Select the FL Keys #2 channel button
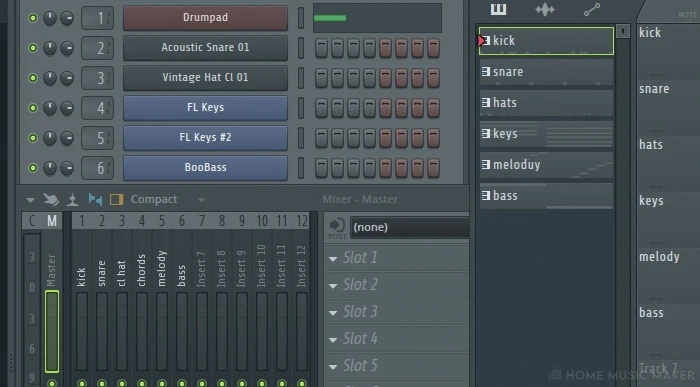 pyautogui.click(x=205, y=137)
